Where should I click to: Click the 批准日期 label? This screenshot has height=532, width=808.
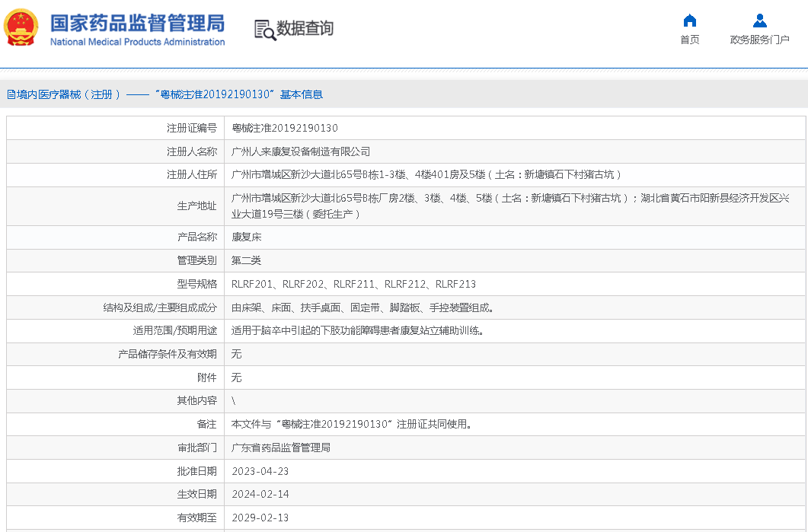click(x=196, y=471)
